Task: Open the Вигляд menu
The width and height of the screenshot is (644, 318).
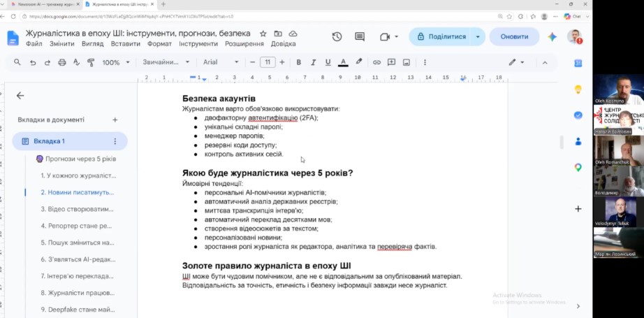Action: pyautogui.click(x=92, y=43)
